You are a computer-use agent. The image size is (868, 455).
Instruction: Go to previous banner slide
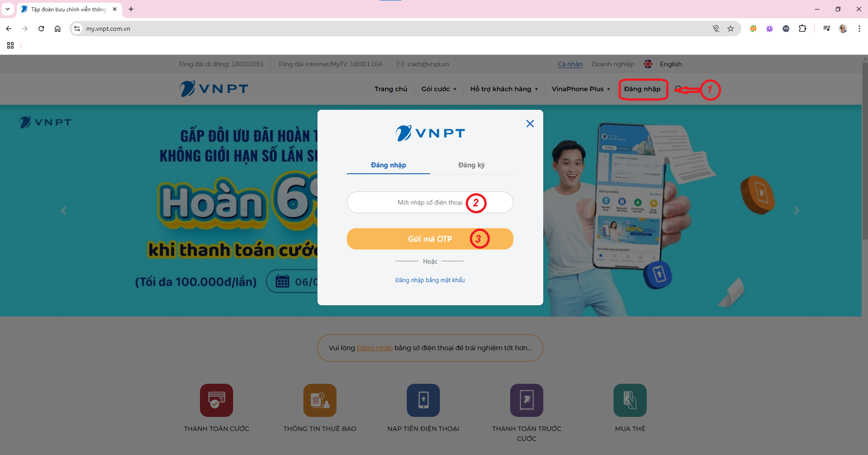64,210
